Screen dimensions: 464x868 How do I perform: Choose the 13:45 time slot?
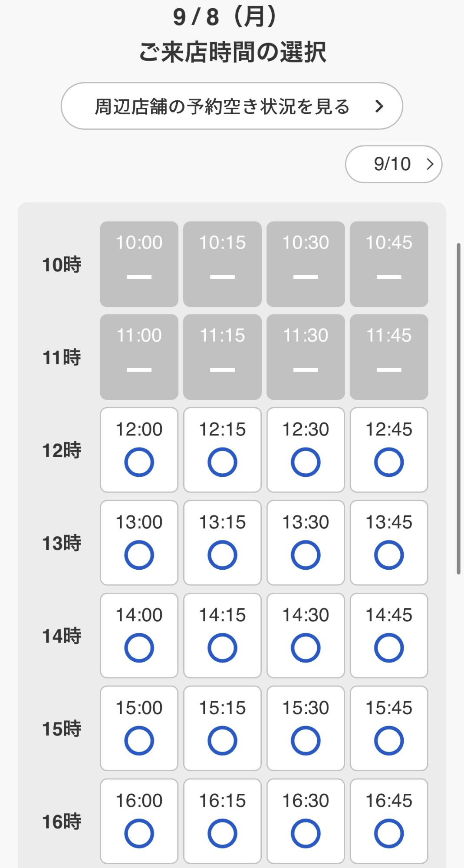click(x=389, y=543)
